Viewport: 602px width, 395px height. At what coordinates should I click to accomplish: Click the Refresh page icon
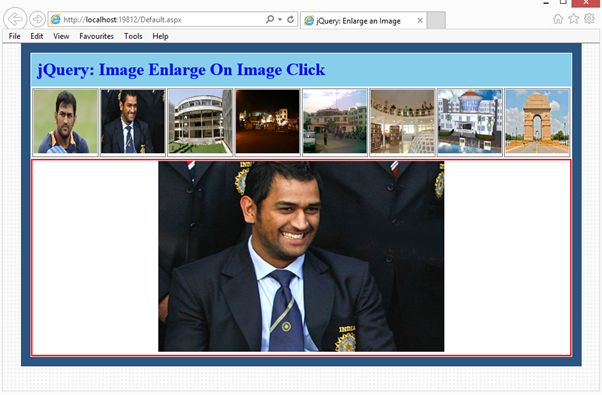[x=291, y=19]
